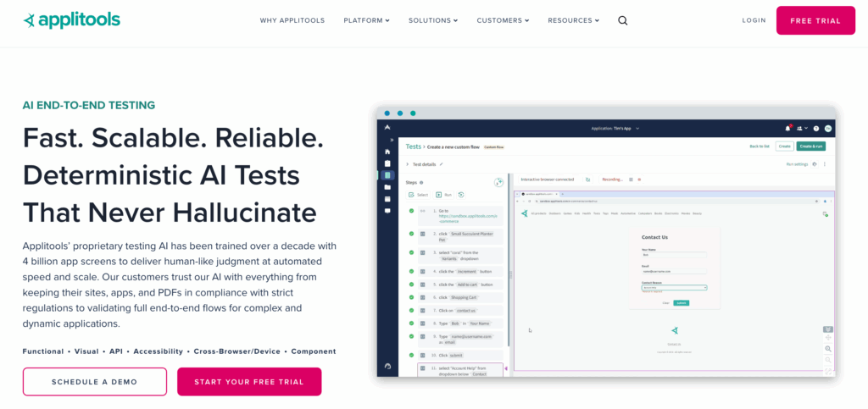This screenshot has height=409, width=868.
Task: Click the dashboard gauge icon at sidebar bottom
Action: (387, 366)
